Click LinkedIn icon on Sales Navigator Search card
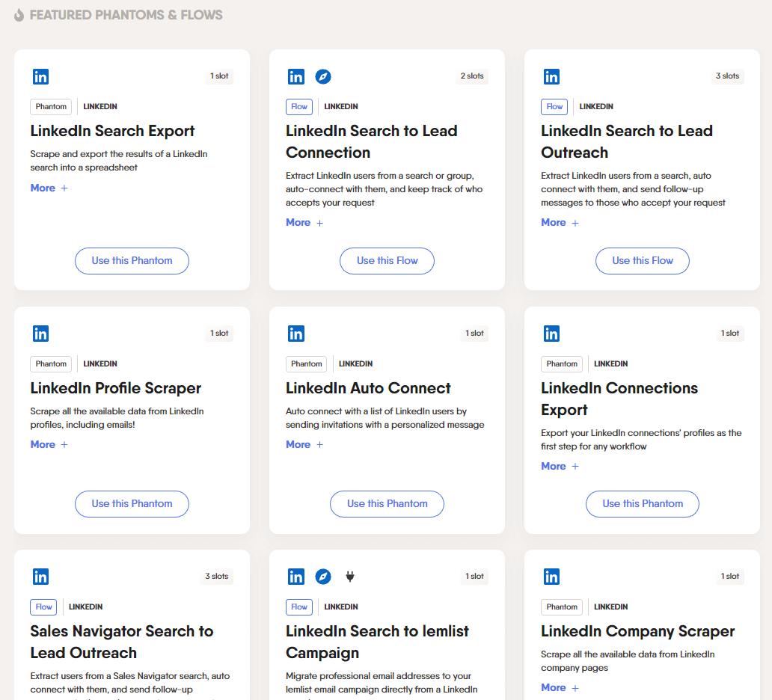 40,577
